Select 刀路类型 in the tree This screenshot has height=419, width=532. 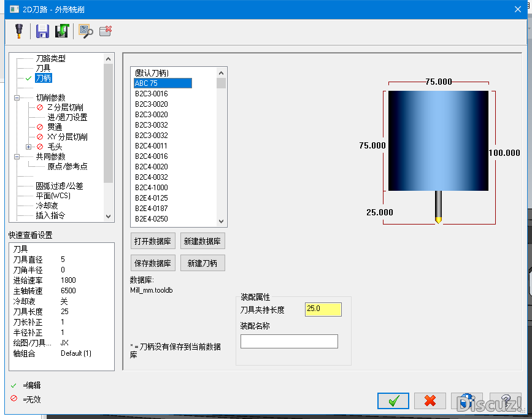pos(50,58)
